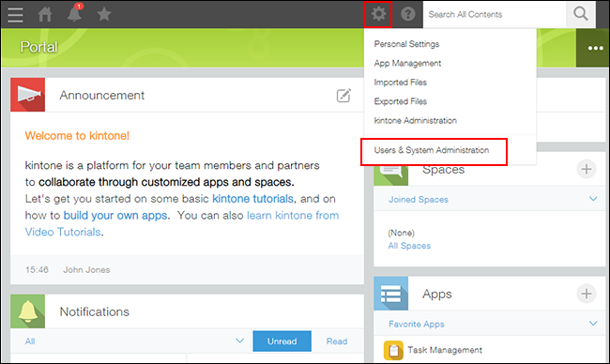Open the hamburger navigation menu
Screen dimensions: 610x364
(x=15, y=14)
